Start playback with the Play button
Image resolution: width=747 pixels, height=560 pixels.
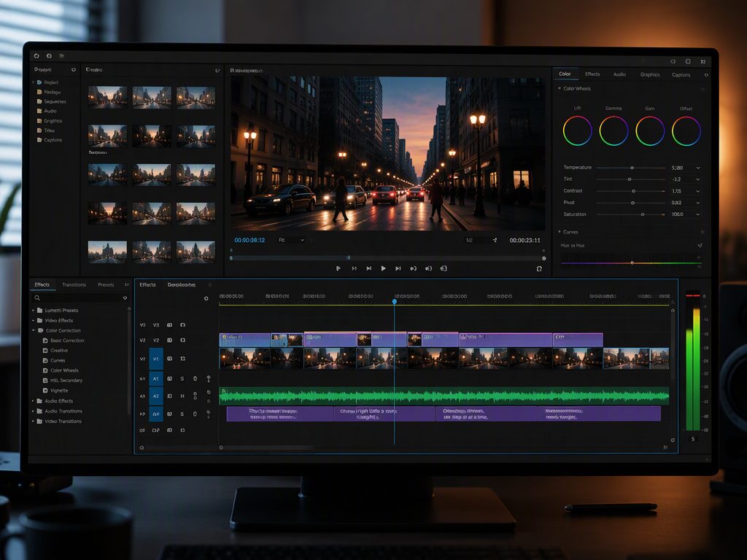[x=383, y=268]
